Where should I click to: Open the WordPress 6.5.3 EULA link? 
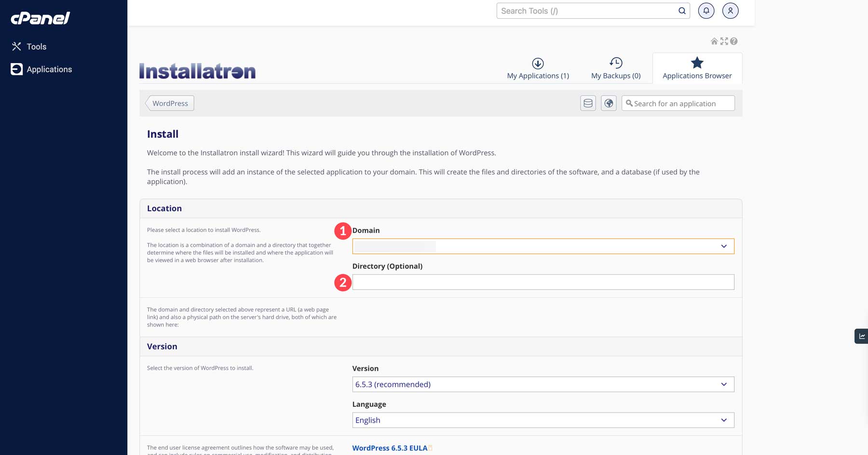tap(389, 448)
